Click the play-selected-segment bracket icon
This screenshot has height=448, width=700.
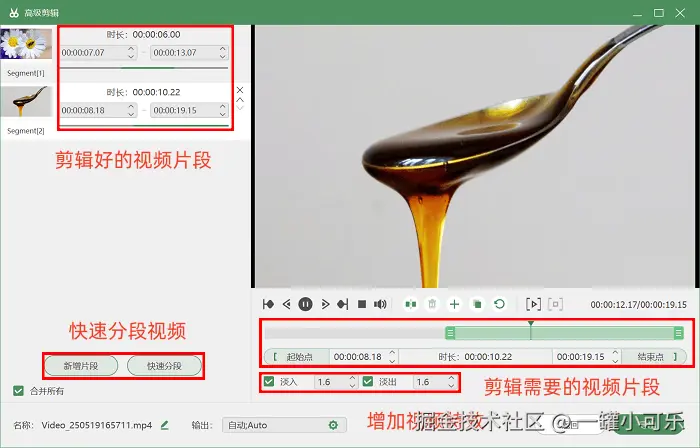[533, 304]
